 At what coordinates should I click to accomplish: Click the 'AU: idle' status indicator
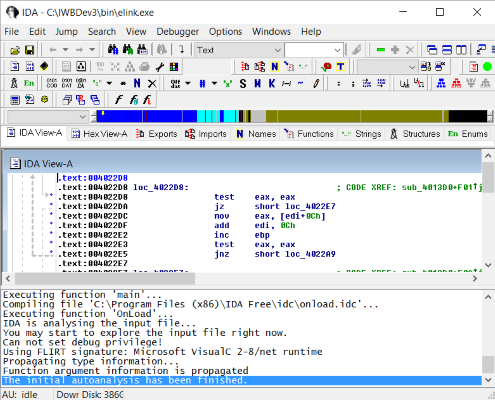[x=20, y=395]
